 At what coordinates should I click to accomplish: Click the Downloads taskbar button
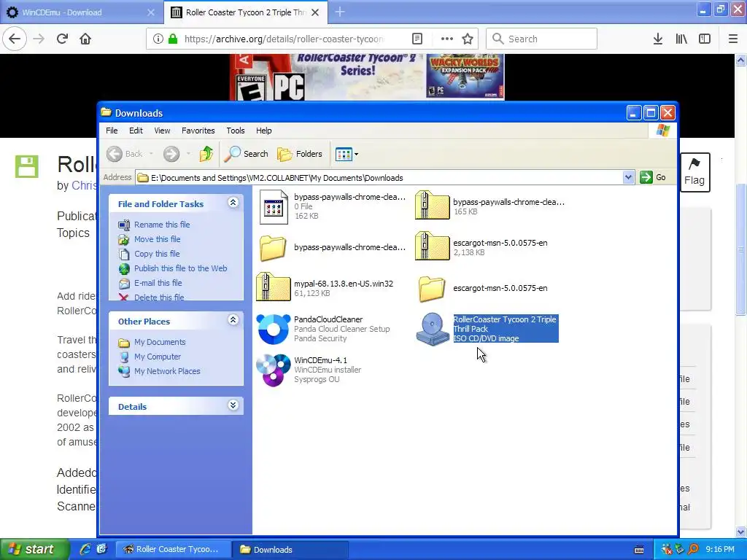coord(290,549)
